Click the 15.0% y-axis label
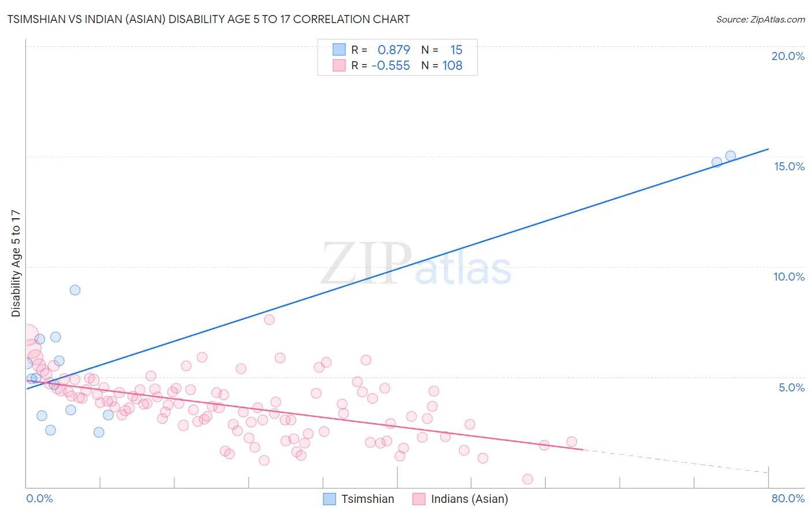 pyautogui.click(x=789, y=166)
